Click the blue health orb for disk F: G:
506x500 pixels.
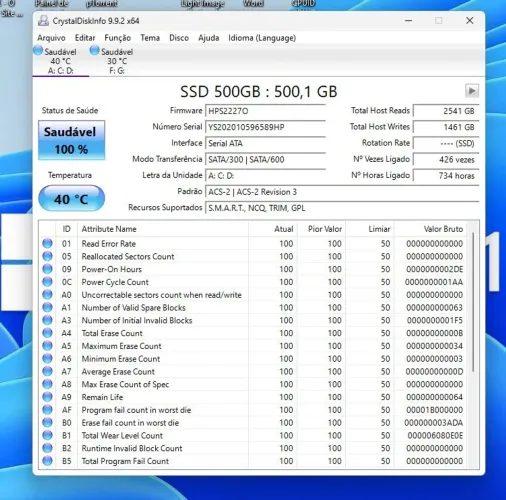coord(95,51)
